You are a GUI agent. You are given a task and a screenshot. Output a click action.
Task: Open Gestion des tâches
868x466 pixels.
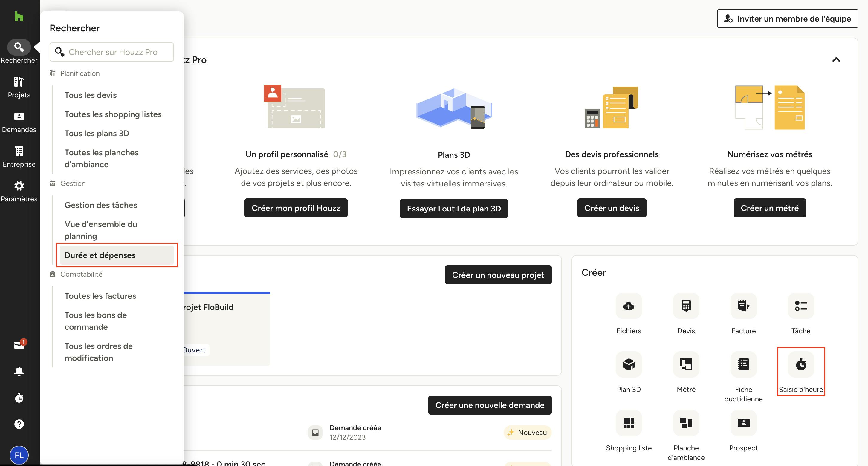coord(101,205)
